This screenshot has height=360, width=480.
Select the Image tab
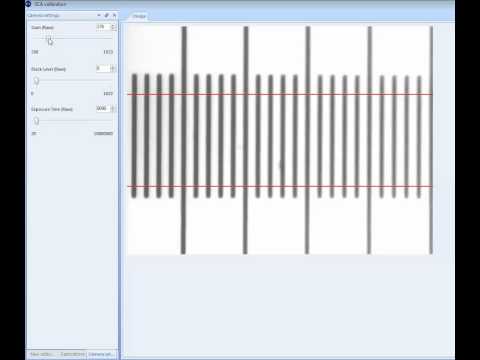coord(139,16)
